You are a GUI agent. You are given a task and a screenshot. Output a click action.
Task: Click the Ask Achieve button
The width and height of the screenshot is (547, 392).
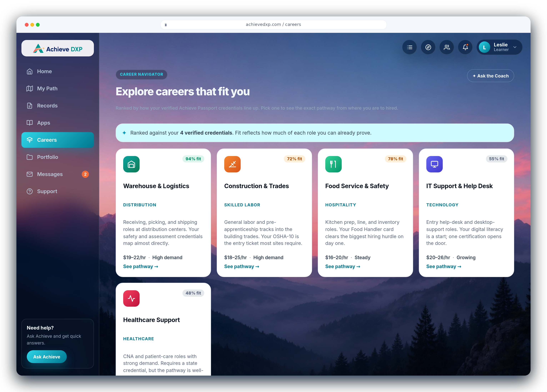pos(47,356)
